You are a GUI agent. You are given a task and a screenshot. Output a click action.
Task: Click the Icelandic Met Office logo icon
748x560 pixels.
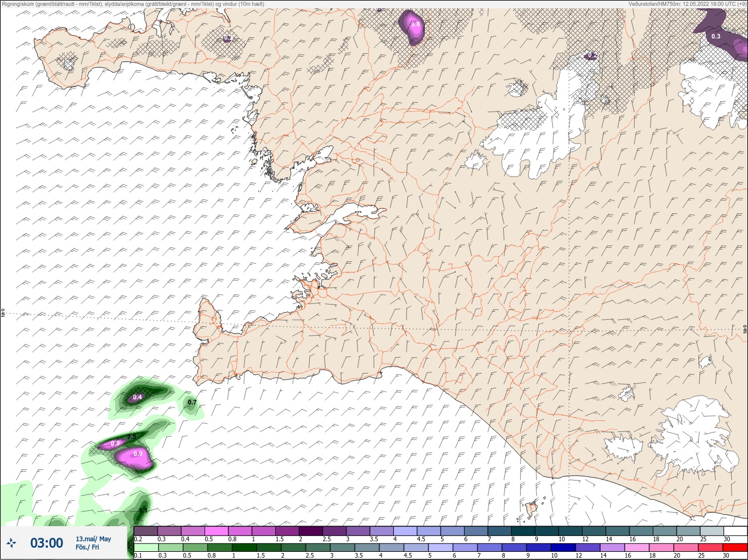[11, 543]
